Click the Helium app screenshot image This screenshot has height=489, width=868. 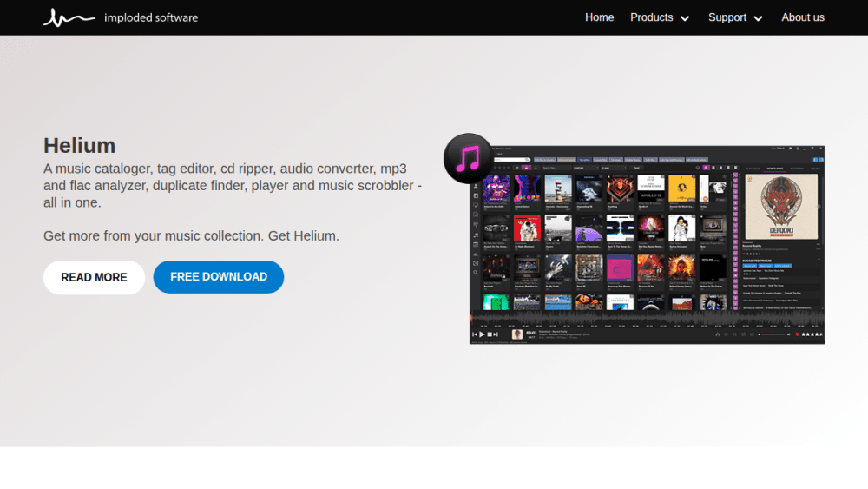point(647,245)
